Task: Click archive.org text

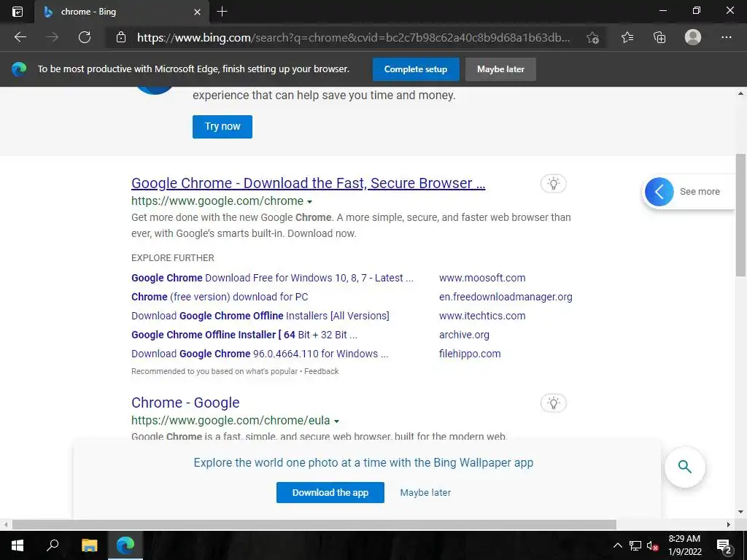Action: (x=464, y=335)
